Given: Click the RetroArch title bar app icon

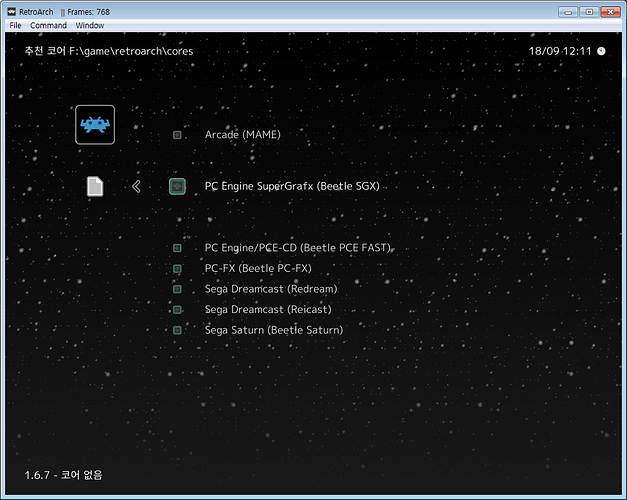Looking at the screenshot, I should [12, 12].
